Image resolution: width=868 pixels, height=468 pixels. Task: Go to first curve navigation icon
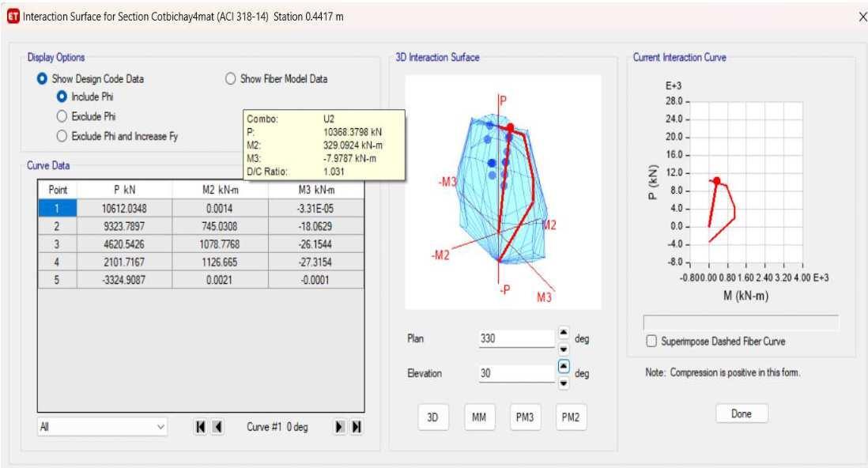point(201,426)
